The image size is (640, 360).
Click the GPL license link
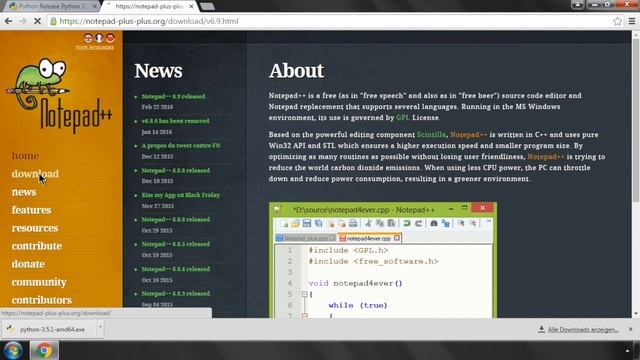coord(402,118)
